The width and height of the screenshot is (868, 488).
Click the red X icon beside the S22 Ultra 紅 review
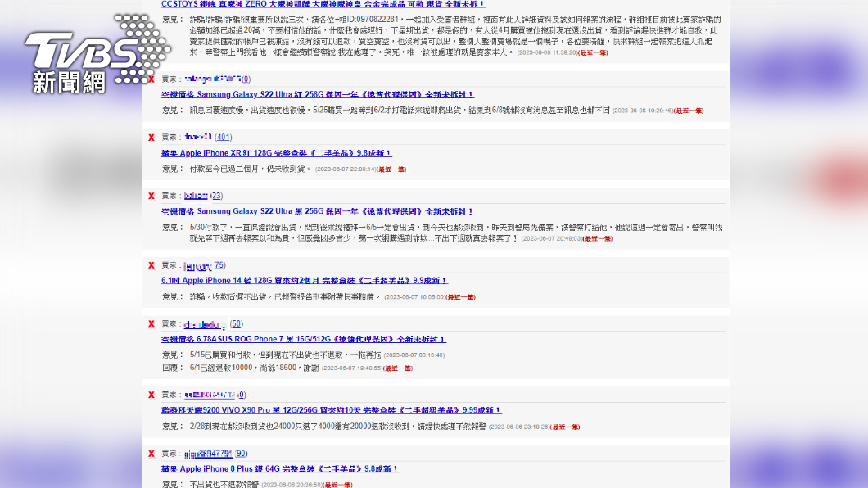point(151,79)
